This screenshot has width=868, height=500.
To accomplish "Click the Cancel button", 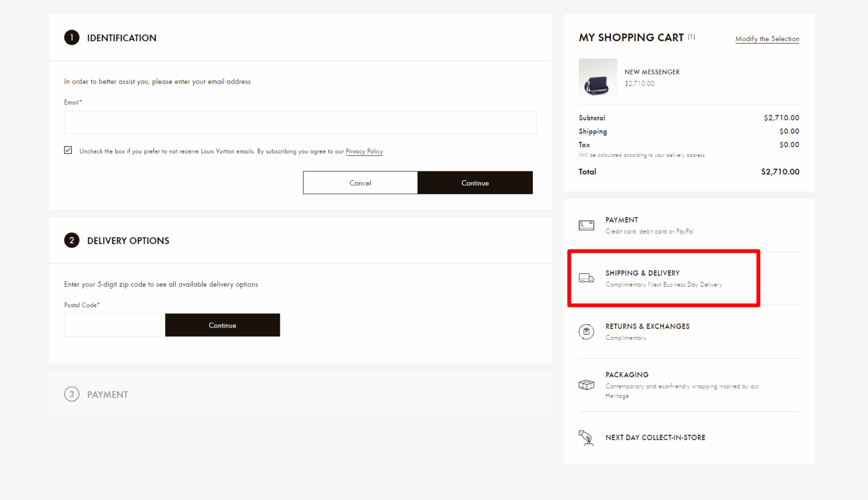I will (360, 183).
